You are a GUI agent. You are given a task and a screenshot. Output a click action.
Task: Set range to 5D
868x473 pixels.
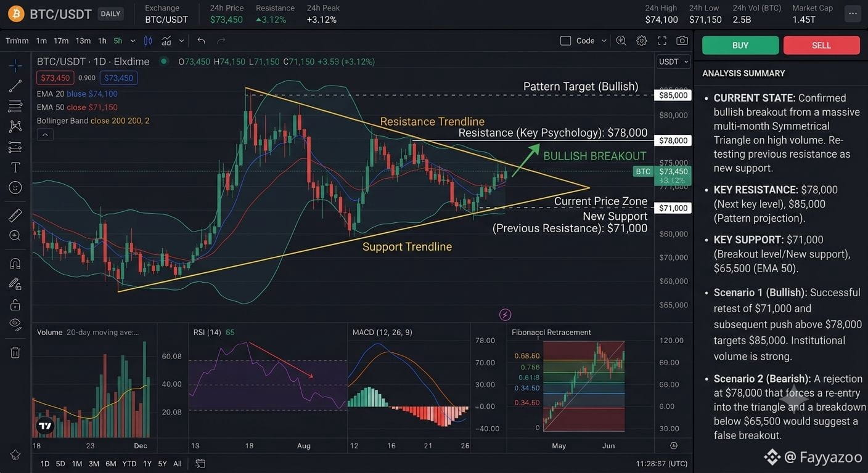(60, 463)
